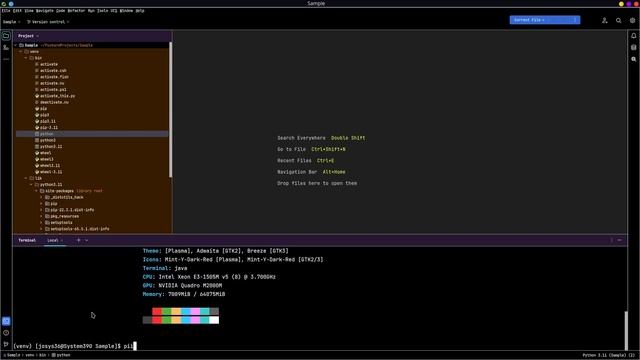Click the bin breadcrumb in status bar
The width and height of the screenshot is (640, 360).
pos(42,356)
